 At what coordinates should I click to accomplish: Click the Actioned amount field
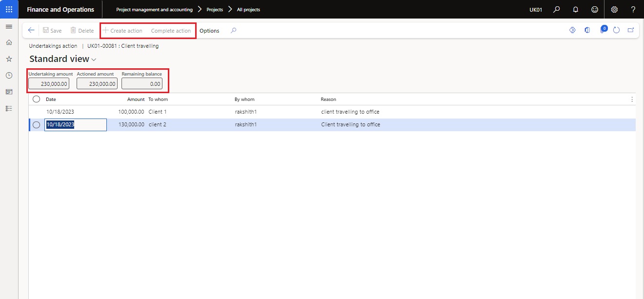click(97, 83)
